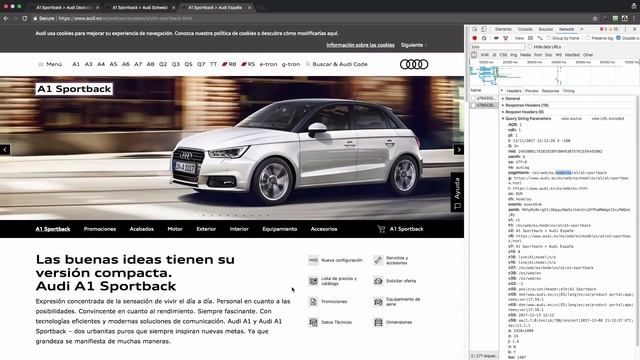Image resolution: width=640 pixels, height=360 pixels.
Task: Switch to large request rows view icon
Action: (530, 38)
